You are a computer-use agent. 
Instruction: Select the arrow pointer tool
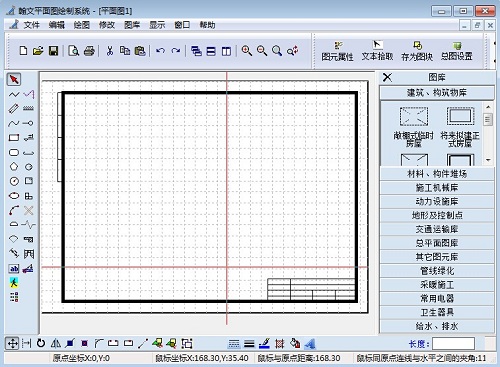coord(14,79)
